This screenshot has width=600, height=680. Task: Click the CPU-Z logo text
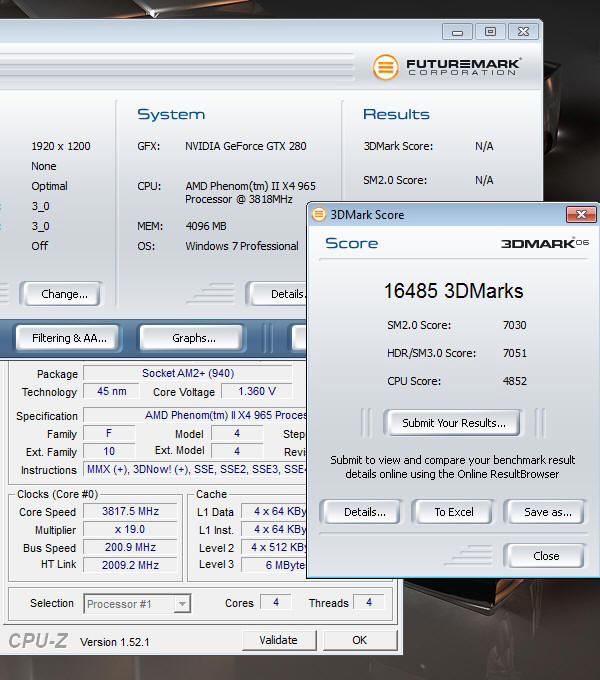(x=38, y=641)
